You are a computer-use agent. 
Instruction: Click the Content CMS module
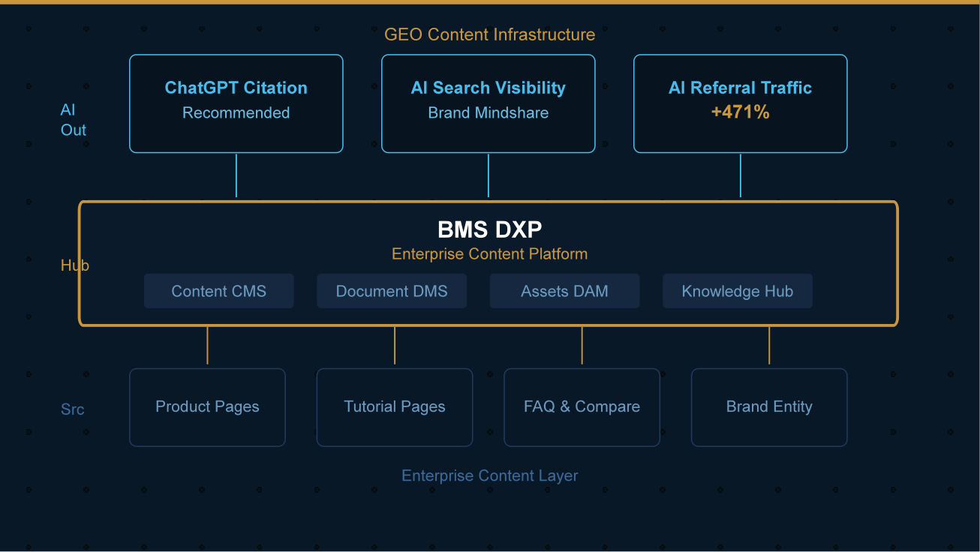(x=219, y=291)
